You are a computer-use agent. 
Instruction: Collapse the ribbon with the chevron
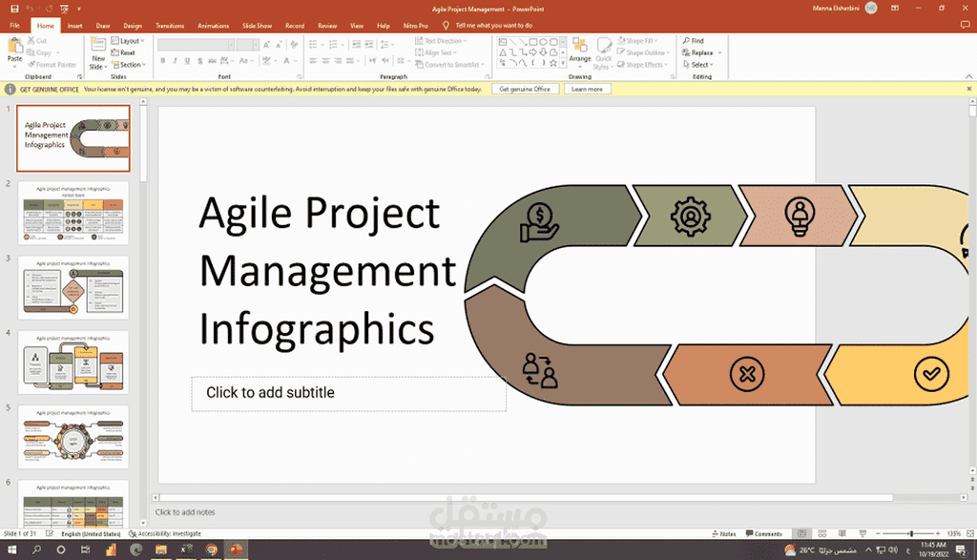pyautogui.click(x=969, y=76)
